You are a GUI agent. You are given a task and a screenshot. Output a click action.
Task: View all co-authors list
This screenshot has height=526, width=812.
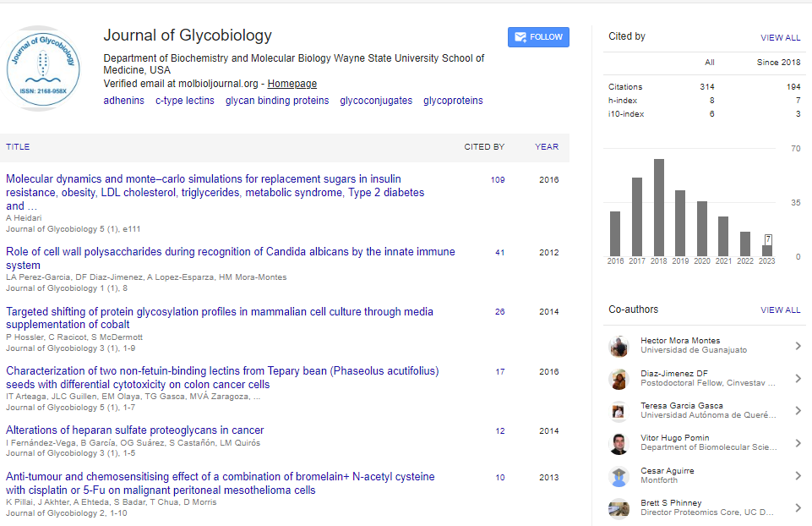(x=780, y=310)
